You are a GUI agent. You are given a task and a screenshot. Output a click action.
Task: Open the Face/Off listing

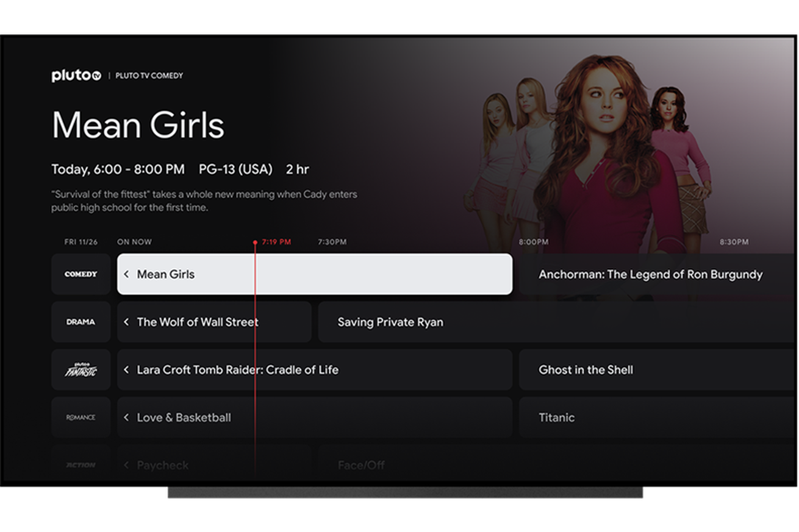[x=361, y=465]
